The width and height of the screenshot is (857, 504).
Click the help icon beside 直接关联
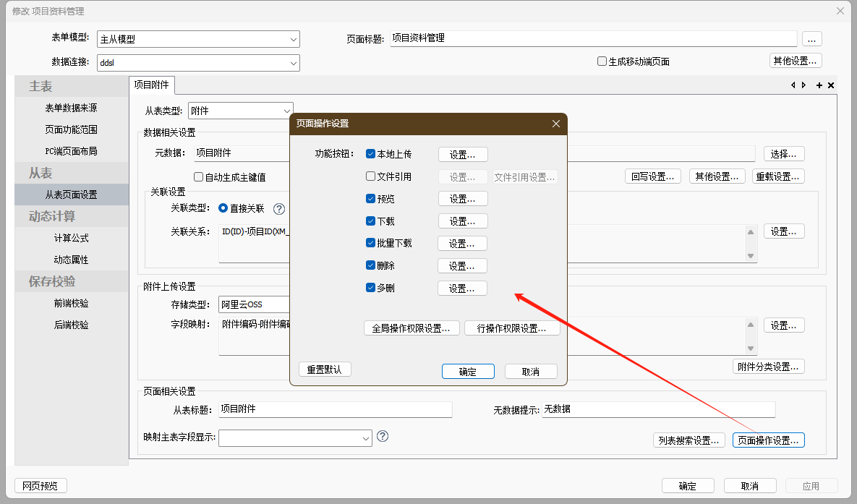coord(279,208)
